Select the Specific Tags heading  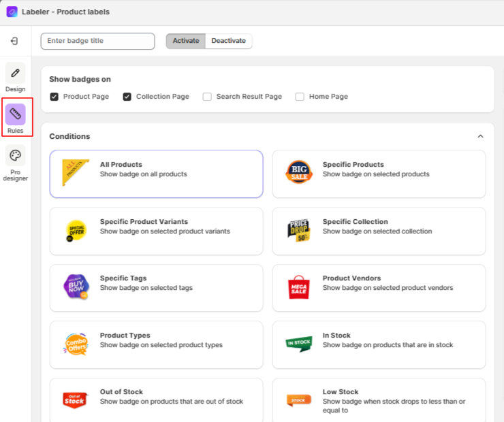point(123,278)
